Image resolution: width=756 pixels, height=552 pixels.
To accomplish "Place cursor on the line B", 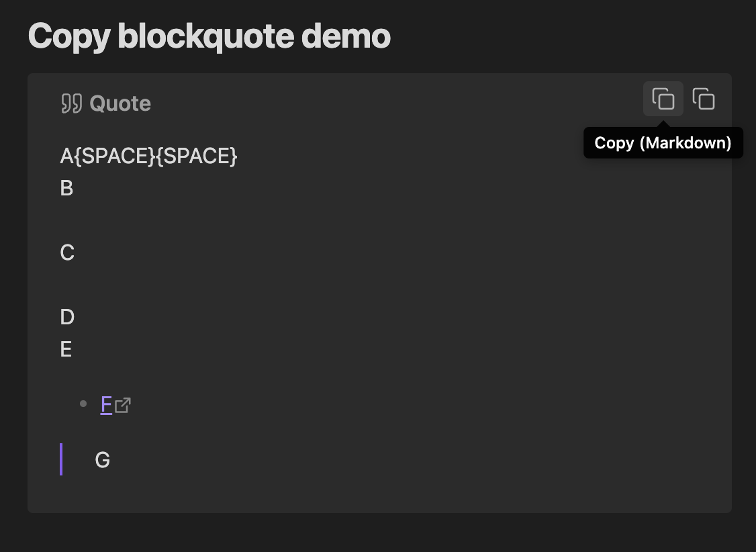I will click(x=66, y=188).
